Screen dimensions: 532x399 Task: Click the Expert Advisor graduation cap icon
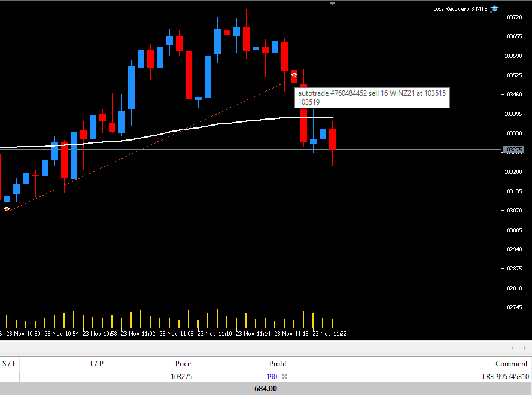pos(494,9)
